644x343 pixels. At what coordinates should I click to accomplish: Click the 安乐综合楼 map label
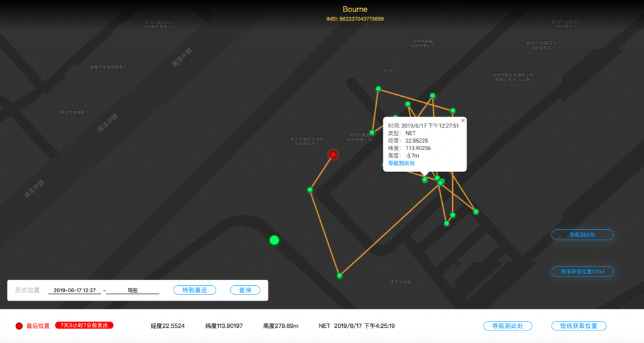[x=401, y=282]
